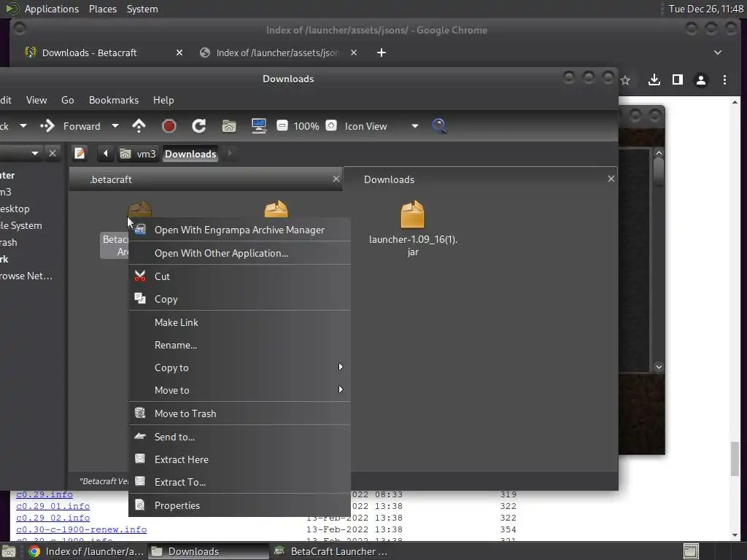The height and width of the screenshot is (560, 747).
Task: Choose Extract Here
Action: (x=239, y=459)
